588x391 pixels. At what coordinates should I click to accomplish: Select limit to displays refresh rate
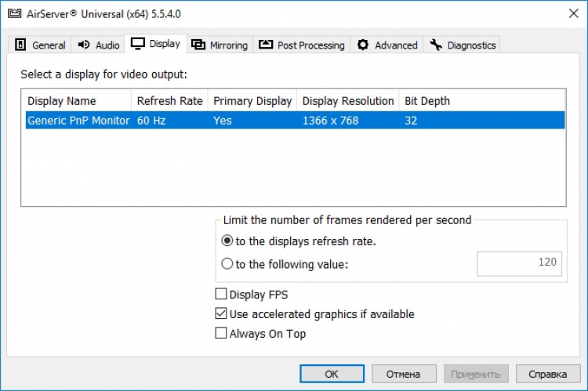227,241
